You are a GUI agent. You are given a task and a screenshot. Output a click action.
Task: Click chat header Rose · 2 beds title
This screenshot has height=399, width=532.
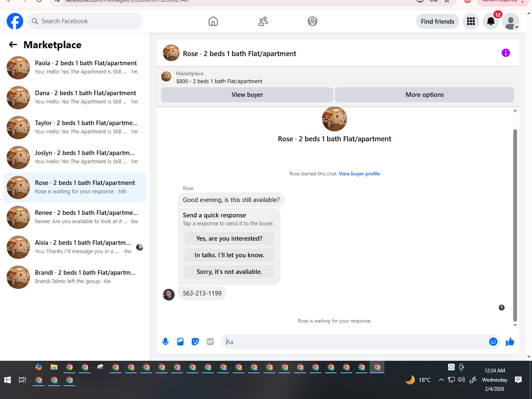(x=239, y=54)
